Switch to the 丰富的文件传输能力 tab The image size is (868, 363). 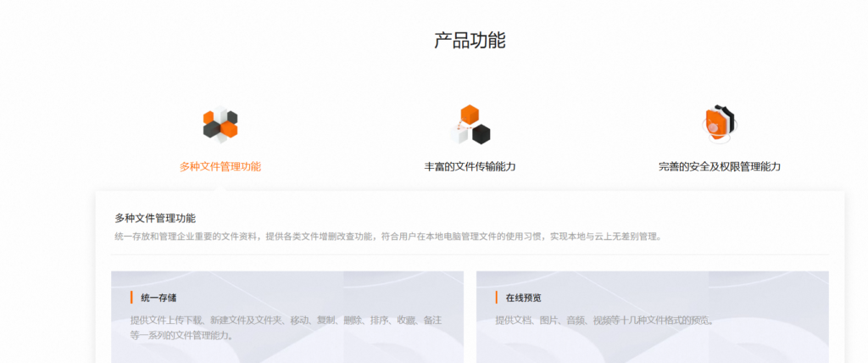tap(470, 167)
